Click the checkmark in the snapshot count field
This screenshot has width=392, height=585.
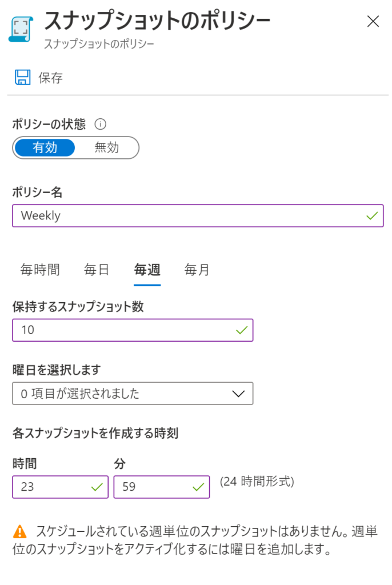point(242,330)
